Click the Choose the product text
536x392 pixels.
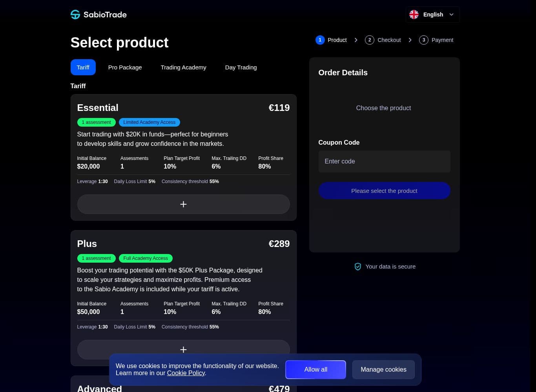click(x=383, y=108)
